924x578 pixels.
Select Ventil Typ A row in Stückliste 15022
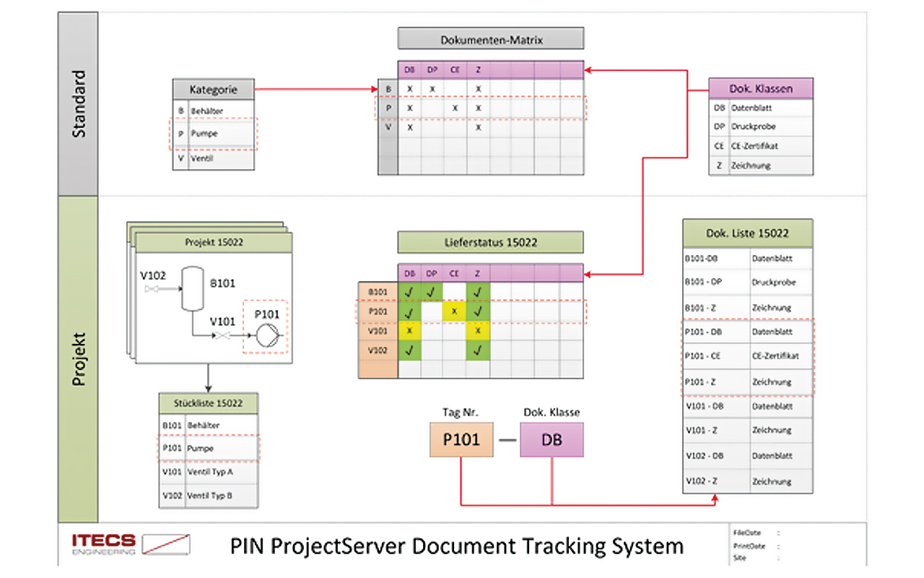209,472
